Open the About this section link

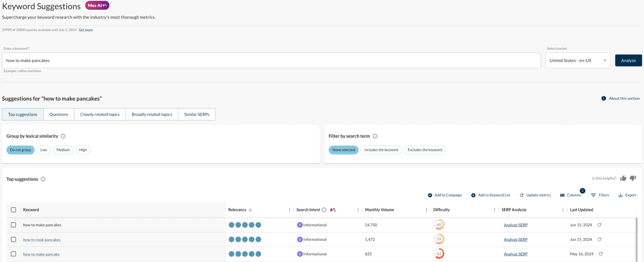(x=624, y=98)
